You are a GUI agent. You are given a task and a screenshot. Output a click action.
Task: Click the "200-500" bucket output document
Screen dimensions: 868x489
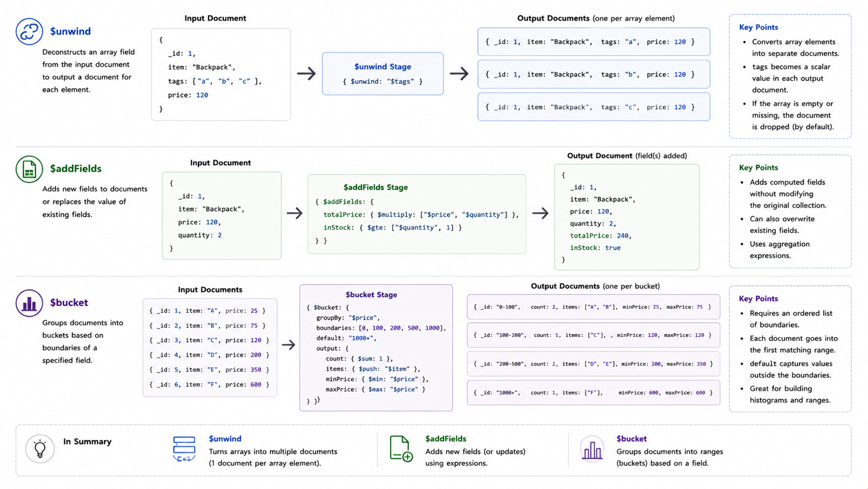coord(593,364)
